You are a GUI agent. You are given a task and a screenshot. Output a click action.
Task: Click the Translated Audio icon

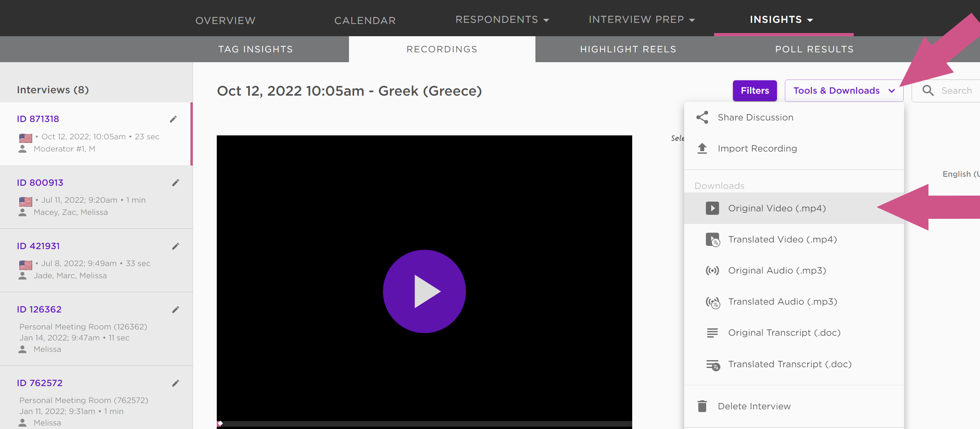tap(712, 302)
